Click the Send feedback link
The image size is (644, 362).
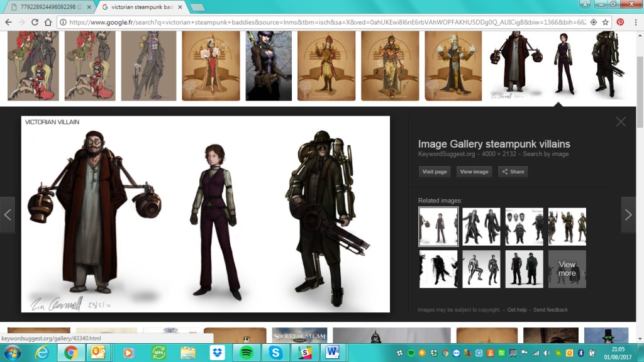[x=550, y=310]
